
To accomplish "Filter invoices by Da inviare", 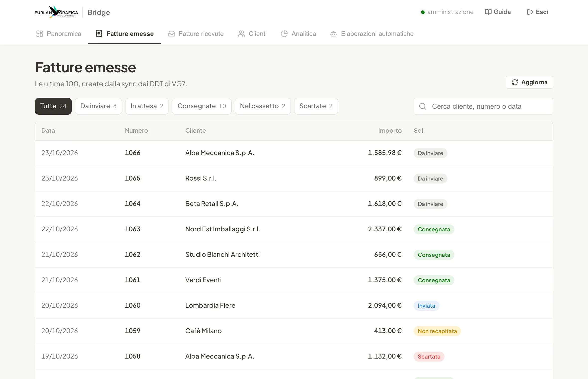I will pyautogui.click(x=98, y=106).
